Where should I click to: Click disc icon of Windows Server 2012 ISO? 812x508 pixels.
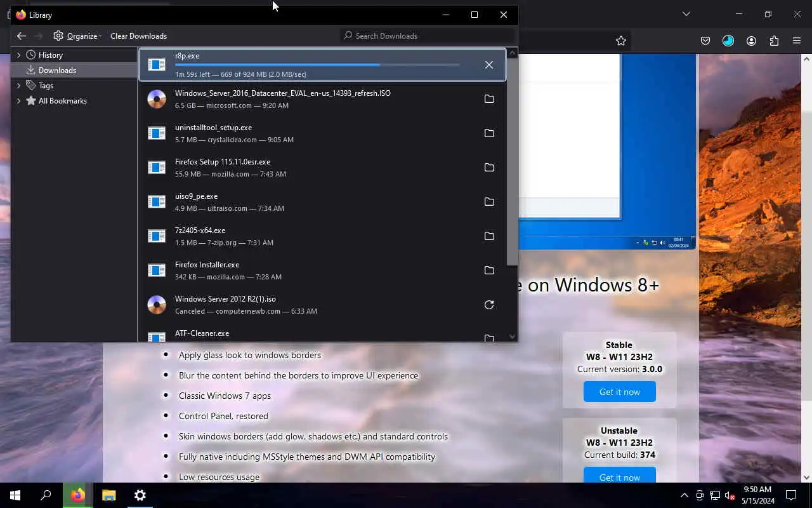pyautogui.click(x=157, y=305)
